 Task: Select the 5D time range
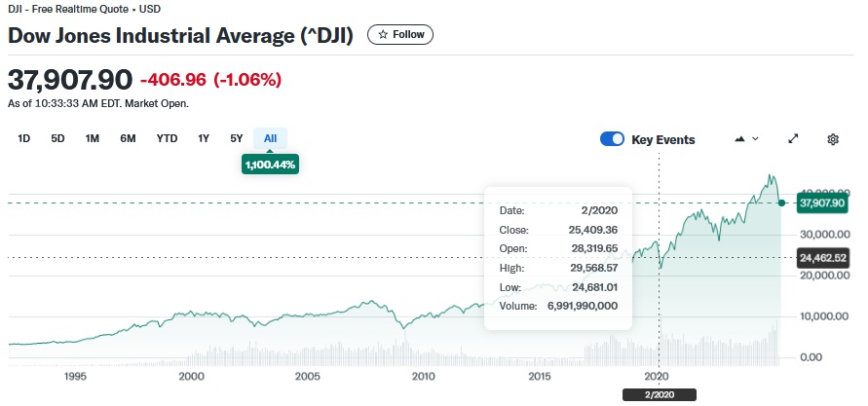tap(57, 138)
